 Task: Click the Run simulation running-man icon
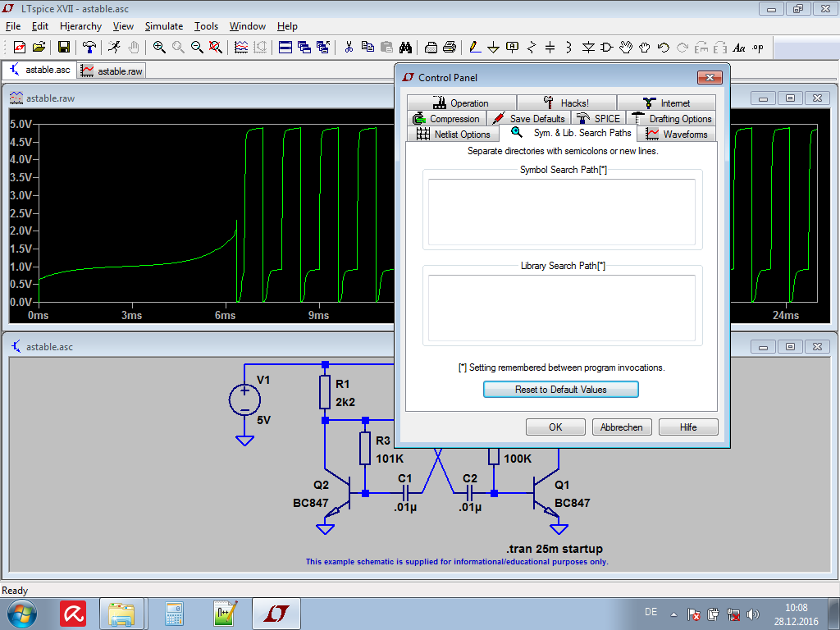tap(113, 47)
